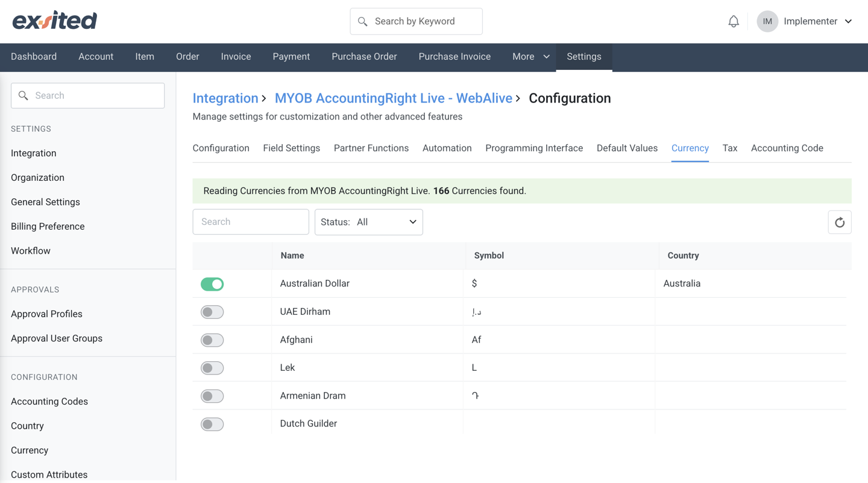Screen dimensions: 868x483
Task: Switch to the Field Settings tab
Action: pos(292,148)
